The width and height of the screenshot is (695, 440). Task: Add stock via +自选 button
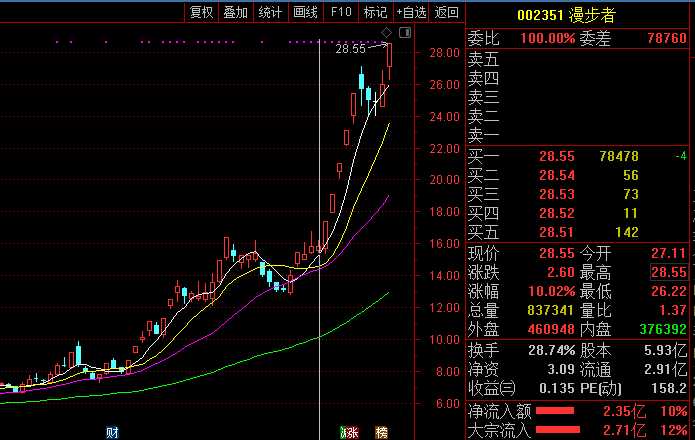click(x=411, y=12)
